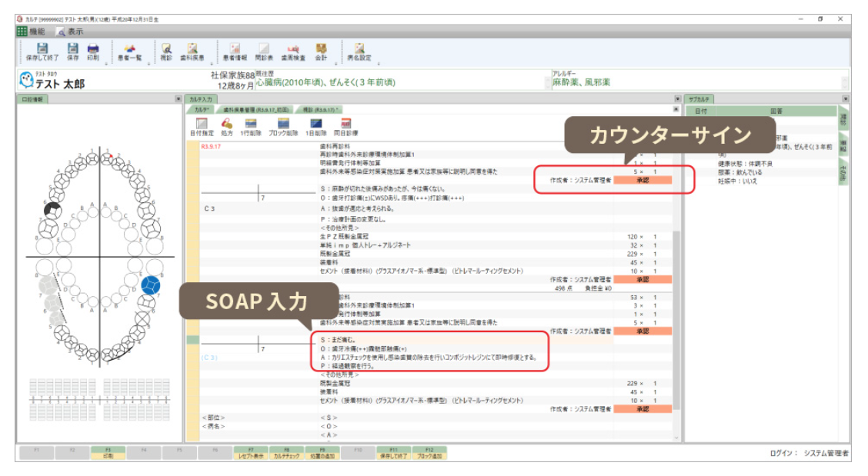Expand the dropdown arrow beside 患者一覧
This screenshot has width=868, height=476.
point(149,64)
